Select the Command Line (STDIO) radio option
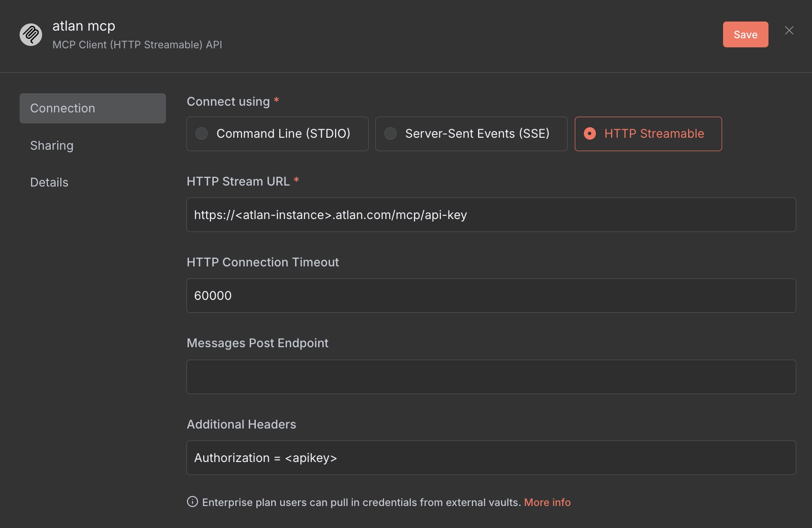The height and width of the screenshot is (528, 812). tap(277, 134)
